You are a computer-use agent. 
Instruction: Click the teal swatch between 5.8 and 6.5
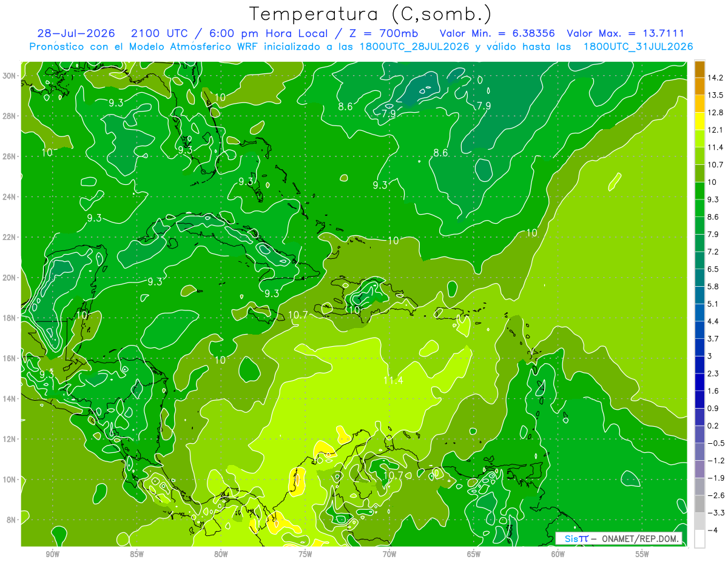(x=699, y=278)
